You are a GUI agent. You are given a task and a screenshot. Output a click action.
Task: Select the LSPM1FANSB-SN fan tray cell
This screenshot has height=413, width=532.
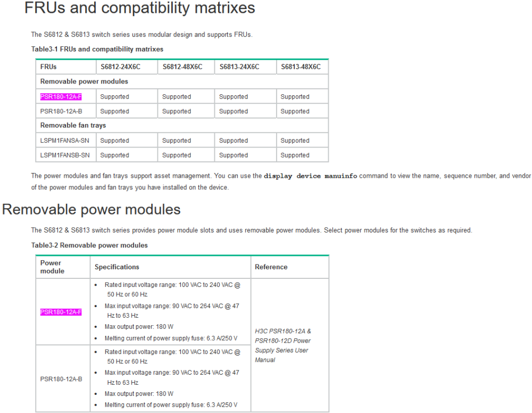tap(64, 155)
